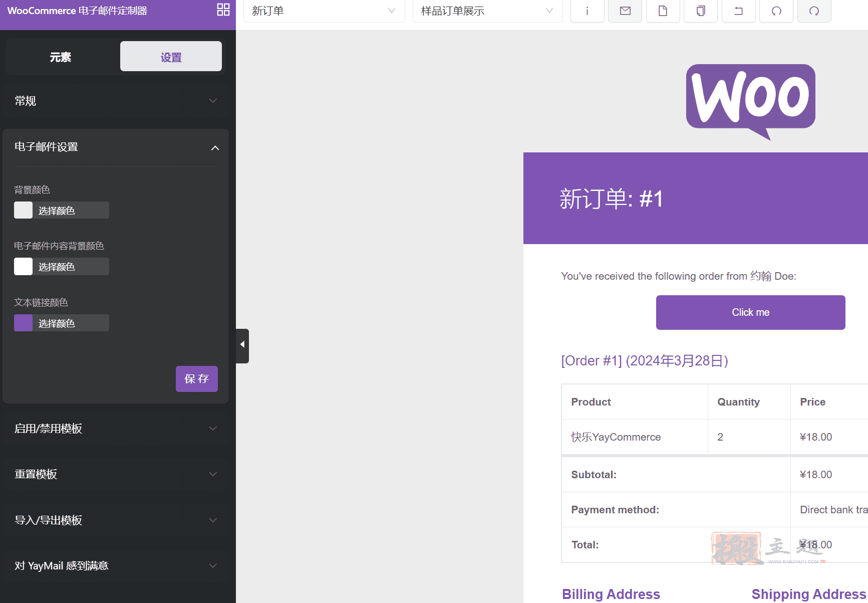868x603 pixels.
Task: Click the Billing Address heading
Action: tap(611, 594)
